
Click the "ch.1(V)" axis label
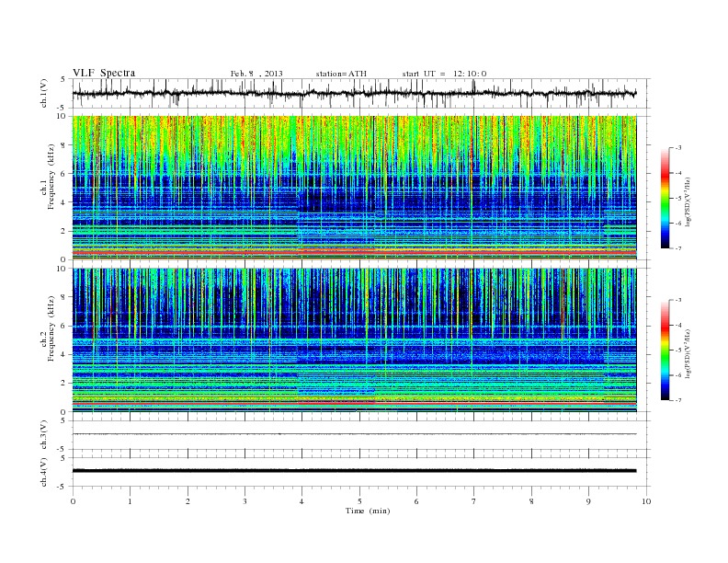click(x=44, y=93)
